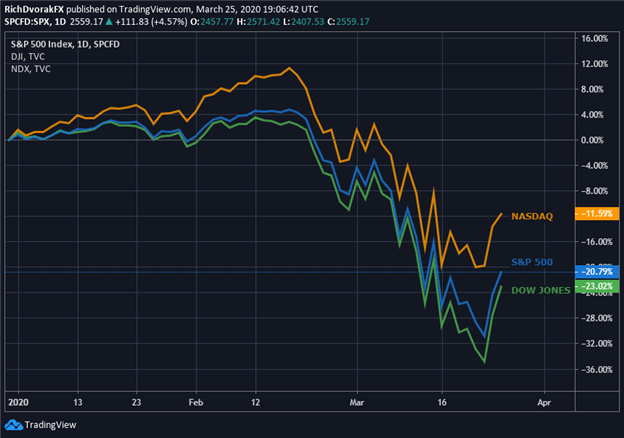
Task: Click the green -23.02% price tag
Action: 597,286
